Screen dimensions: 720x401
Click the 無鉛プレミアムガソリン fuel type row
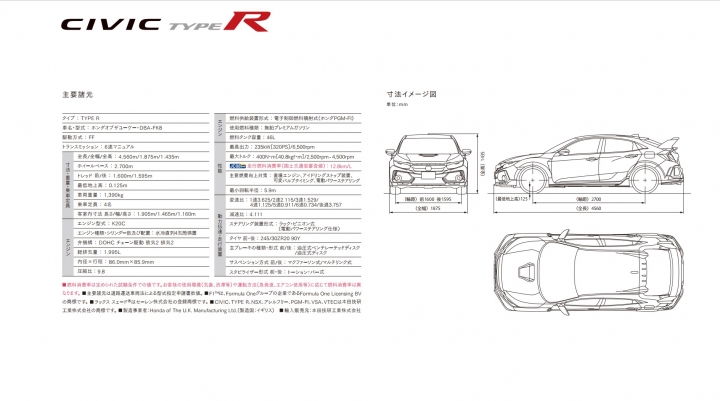click(x=294, y=128)
